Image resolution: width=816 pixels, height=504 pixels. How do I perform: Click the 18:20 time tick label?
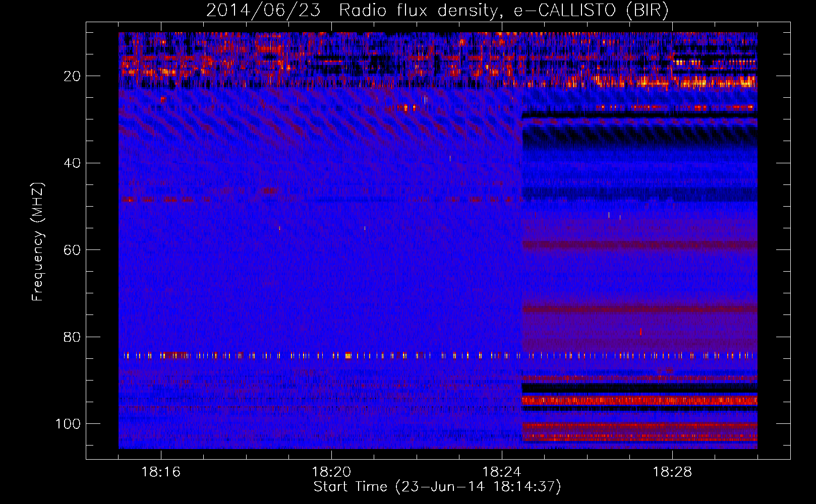331,472
